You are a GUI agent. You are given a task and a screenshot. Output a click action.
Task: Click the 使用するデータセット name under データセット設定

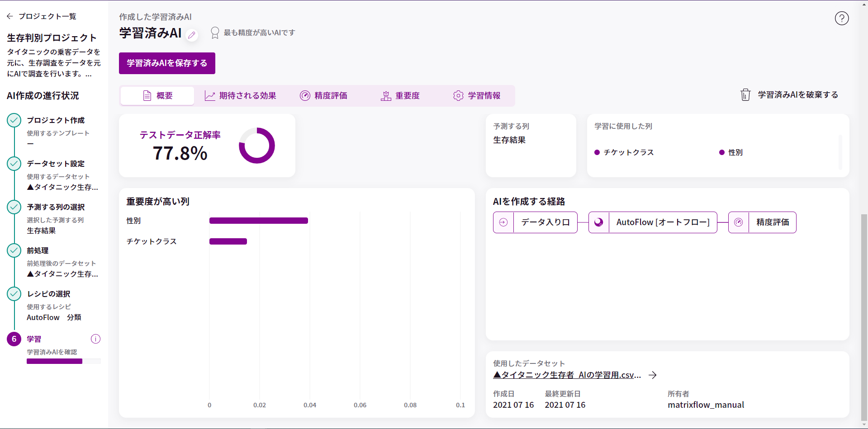click(62, 187)
